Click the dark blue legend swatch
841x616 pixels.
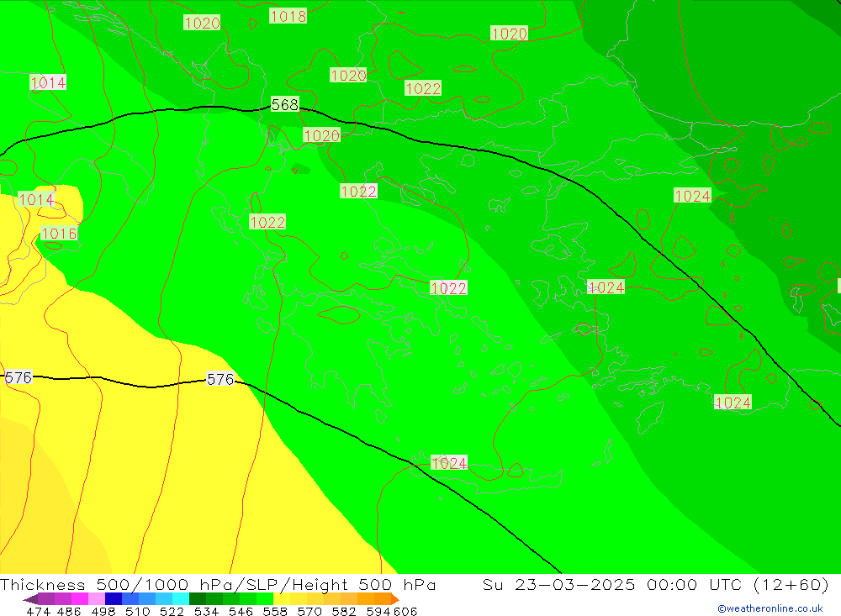click(114, 599)
